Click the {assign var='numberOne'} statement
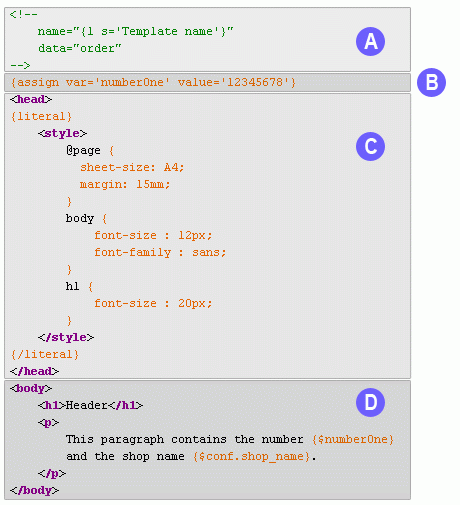 coord(153,82)
